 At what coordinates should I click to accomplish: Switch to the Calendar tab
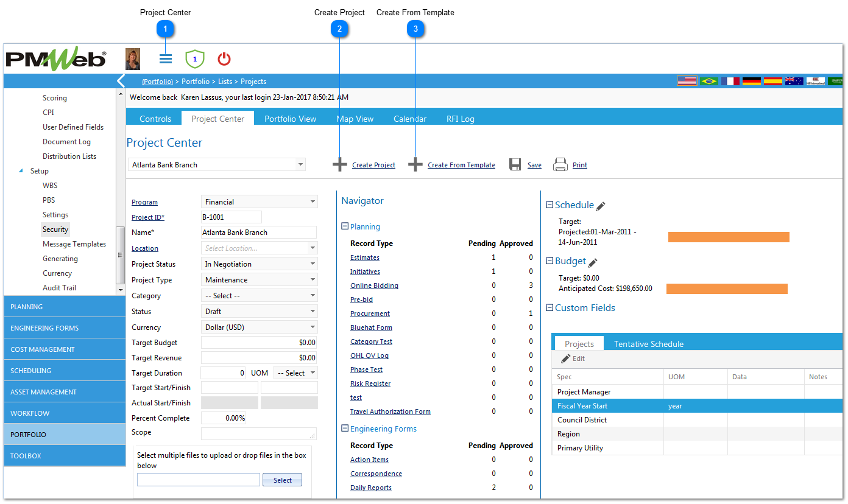(410, 119)
